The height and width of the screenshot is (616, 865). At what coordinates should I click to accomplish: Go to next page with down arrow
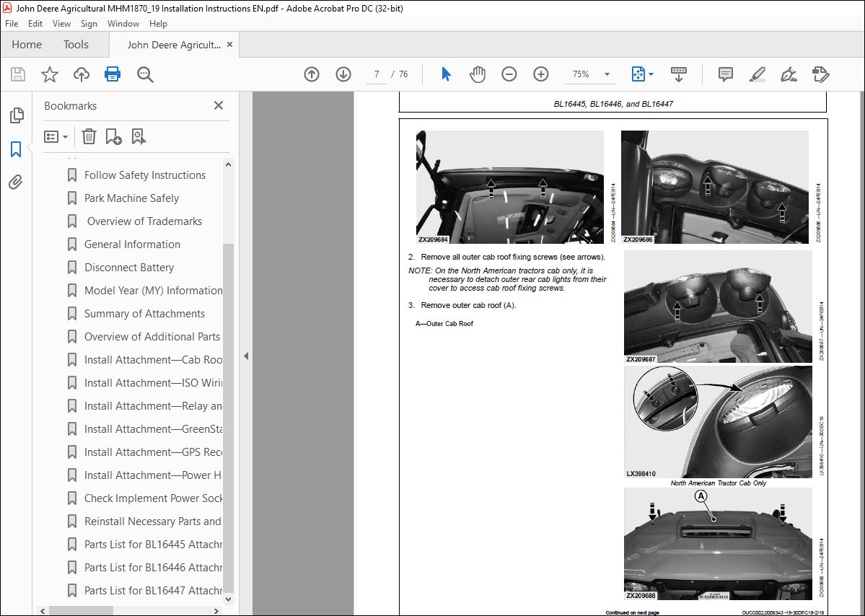(343, 74)
